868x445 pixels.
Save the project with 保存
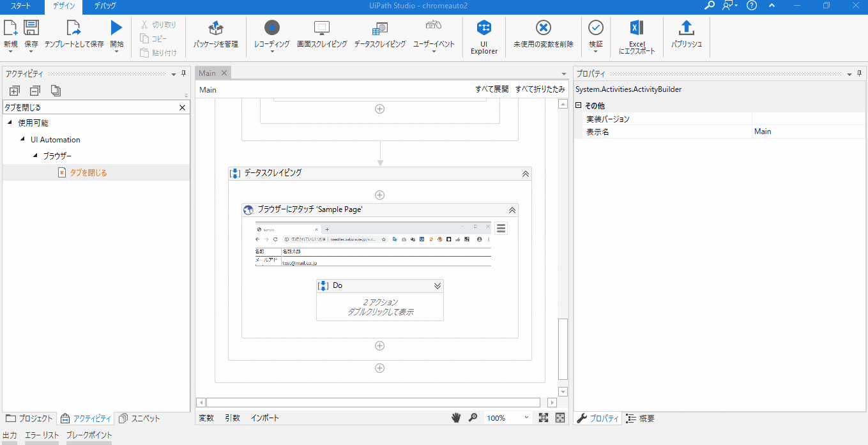point(31,36)
